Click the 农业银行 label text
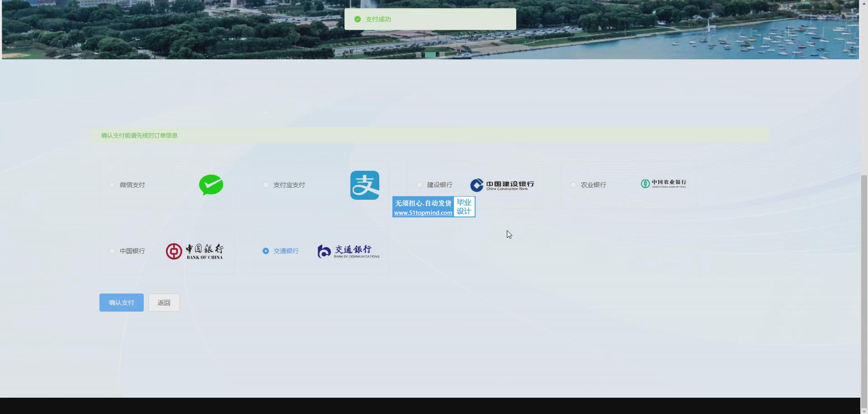Screen dimensions: 868x414 (x=594, y=185)
